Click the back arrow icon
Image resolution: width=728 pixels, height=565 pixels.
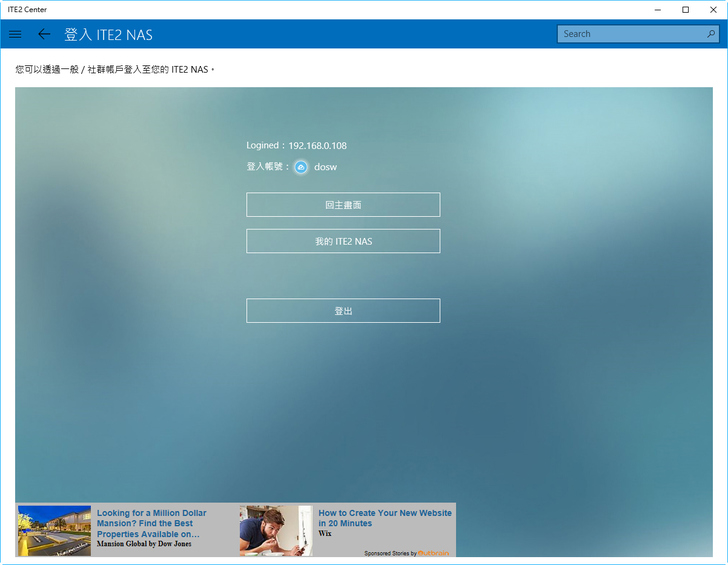(43, 34)
